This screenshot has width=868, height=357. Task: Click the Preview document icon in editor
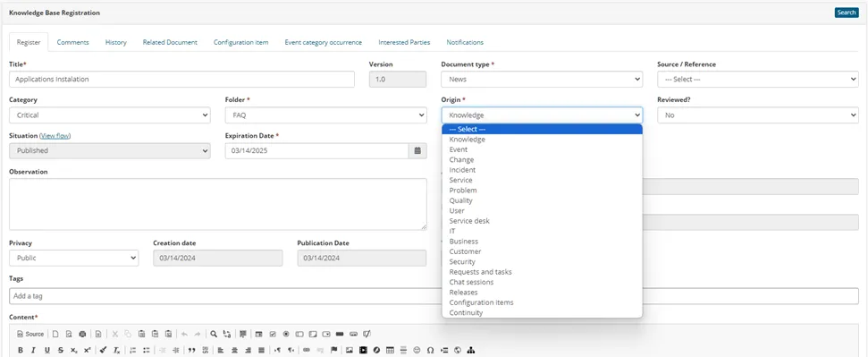pos(69,334)
